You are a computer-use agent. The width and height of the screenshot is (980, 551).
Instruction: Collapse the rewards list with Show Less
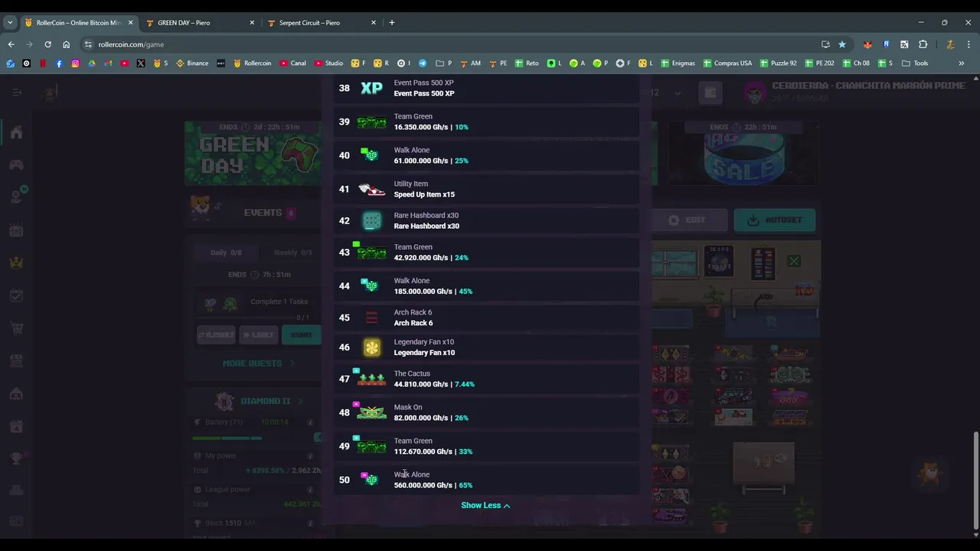click(x=485, y=505)
